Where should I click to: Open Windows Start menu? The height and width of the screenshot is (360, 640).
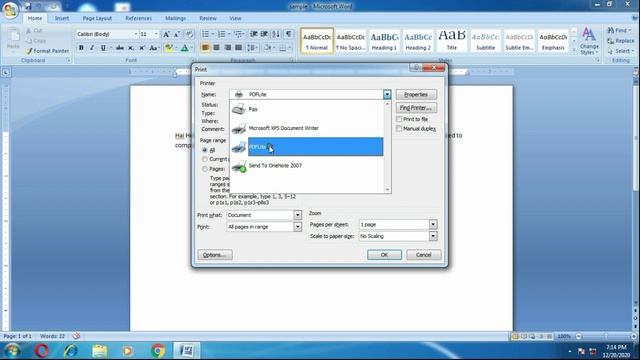pyautogui.click(x=12, y=351)
